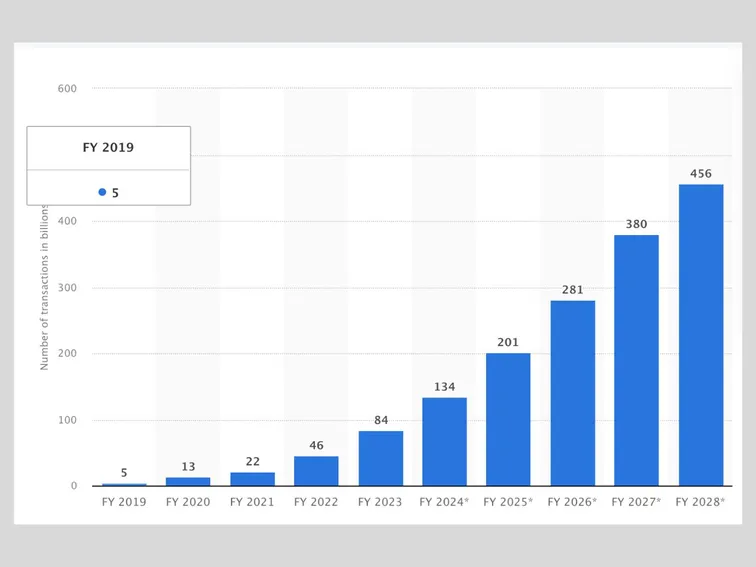
Task: Click the 281 data label above the bar
Action: pyautogui.click(x=572, y=290)
